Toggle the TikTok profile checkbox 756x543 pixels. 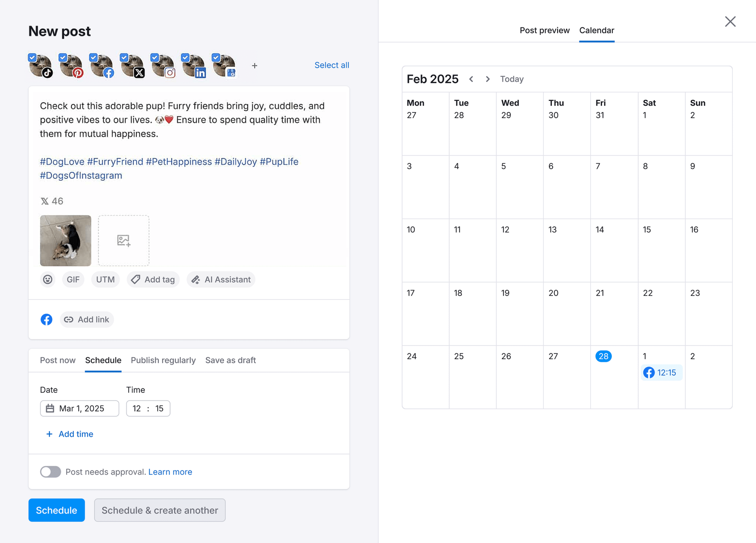tap(32, 58)
